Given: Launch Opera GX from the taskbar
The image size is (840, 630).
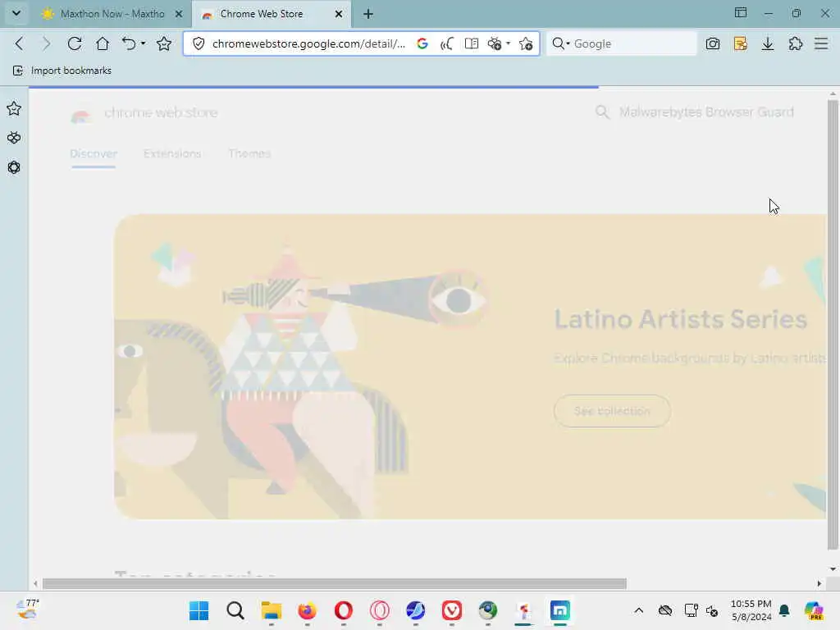Looking at the screenshot, I should [x=379, y=610].
